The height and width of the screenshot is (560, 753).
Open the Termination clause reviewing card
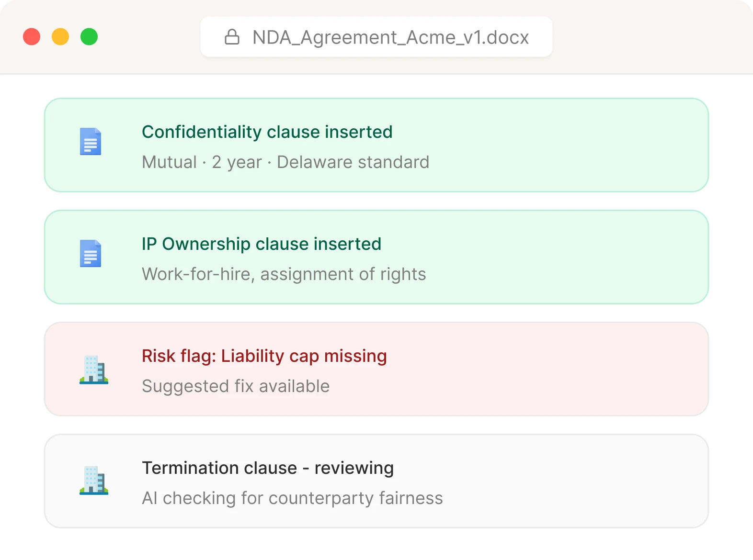coord(376,481)
